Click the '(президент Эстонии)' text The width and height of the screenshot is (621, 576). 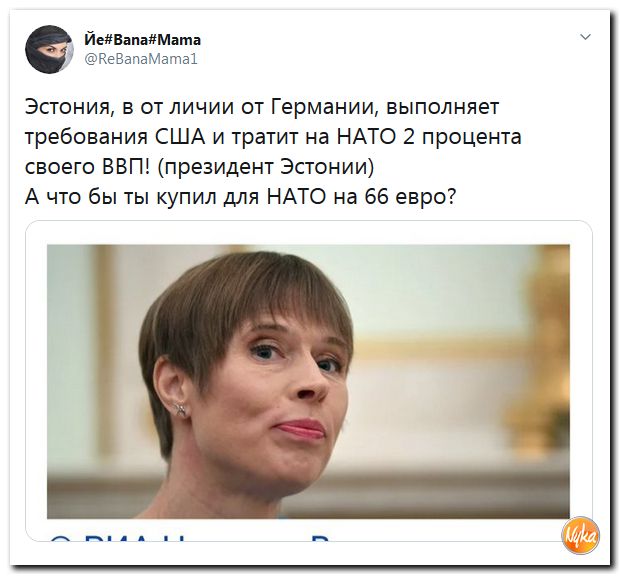(266, 167)
